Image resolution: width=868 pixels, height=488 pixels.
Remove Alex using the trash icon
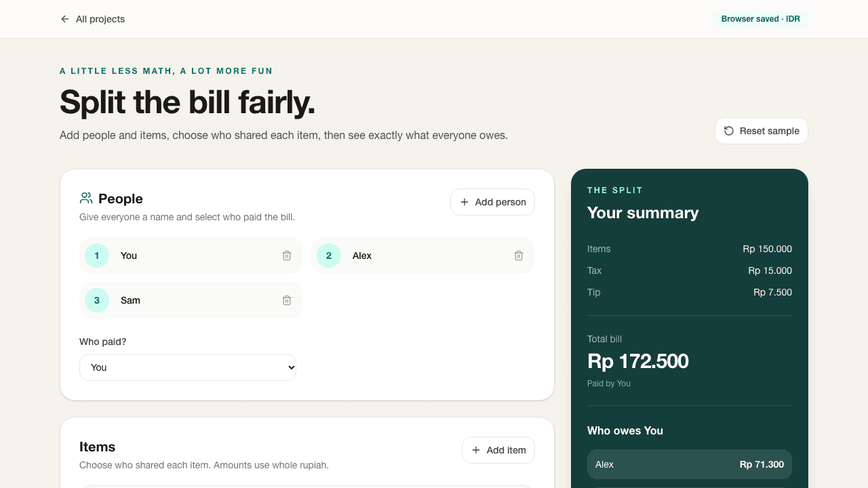click(x=519, y=256)
